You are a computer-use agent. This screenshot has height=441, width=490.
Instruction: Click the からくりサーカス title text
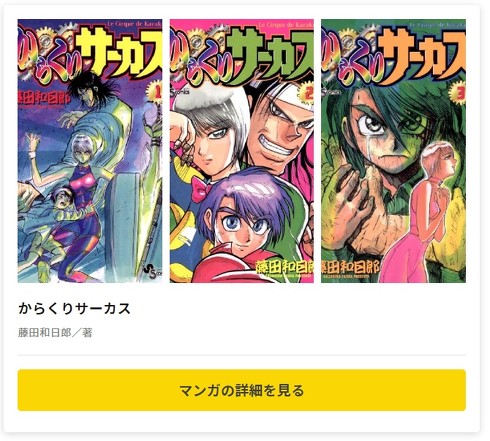[x=75, y=308]
